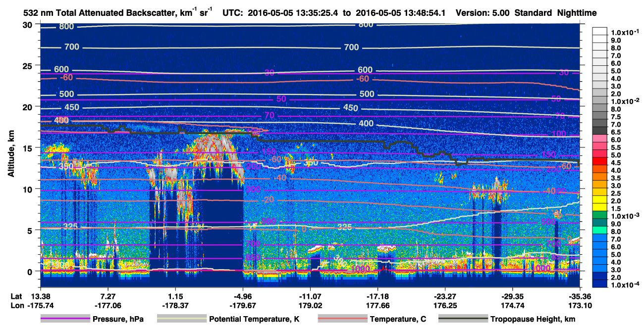Click the latitude value 7.27
The width and height of the screenshot is (644, 330).
tap(107, 296)
